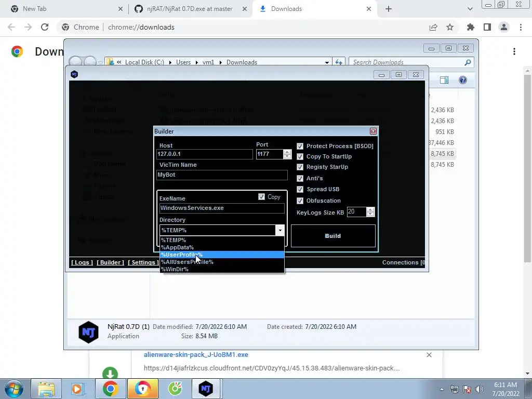Open the Windows Start button
The width and height of the screenshot is (532, 399).
(x=14, y=389)
